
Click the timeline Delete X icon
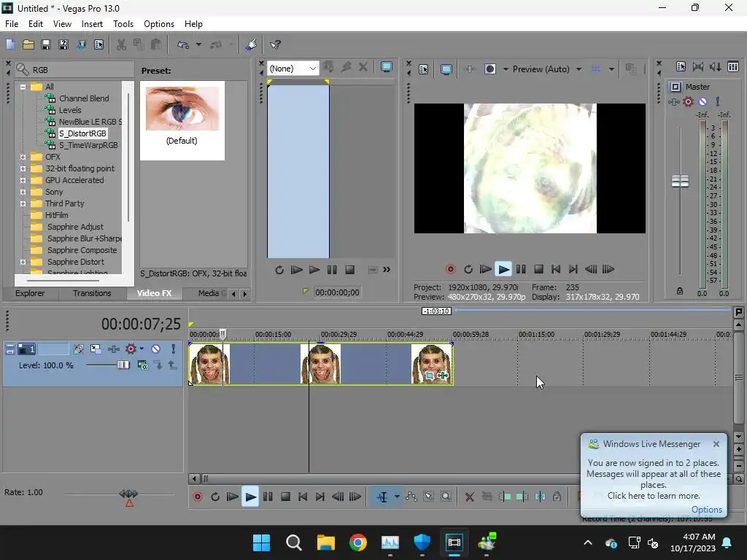469,497
